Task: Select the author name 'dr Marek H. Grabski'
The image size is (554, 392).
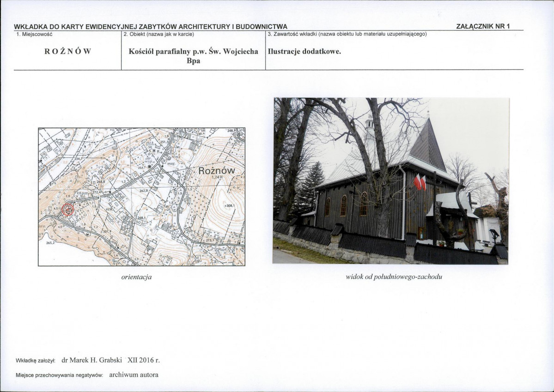Action: pos(91,360)
